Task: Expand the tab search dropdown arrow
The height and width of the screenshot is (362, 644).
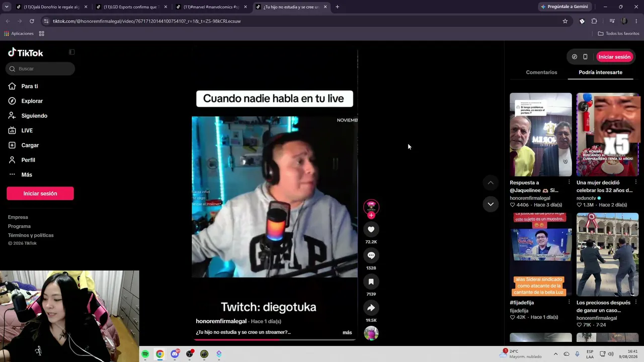Action: (x=7, y=7)
